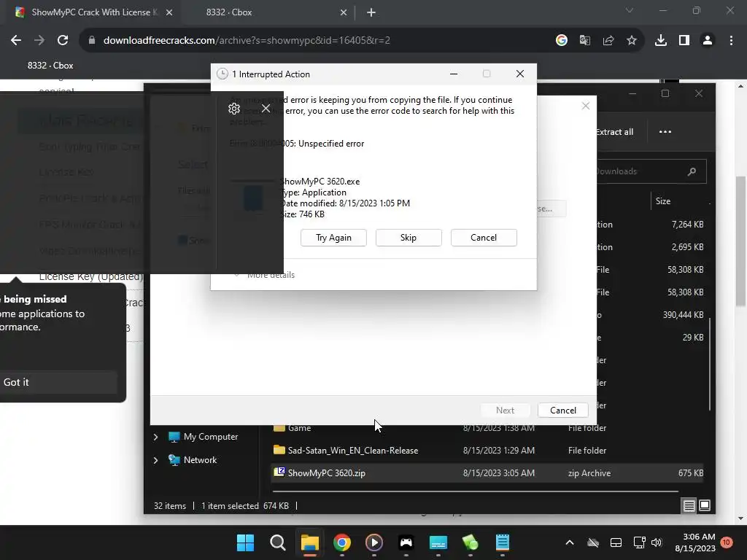Screen dimensions: 747x560
Task: Open the File Explorer more options ellipsis
Action: (x=665, y=132)
